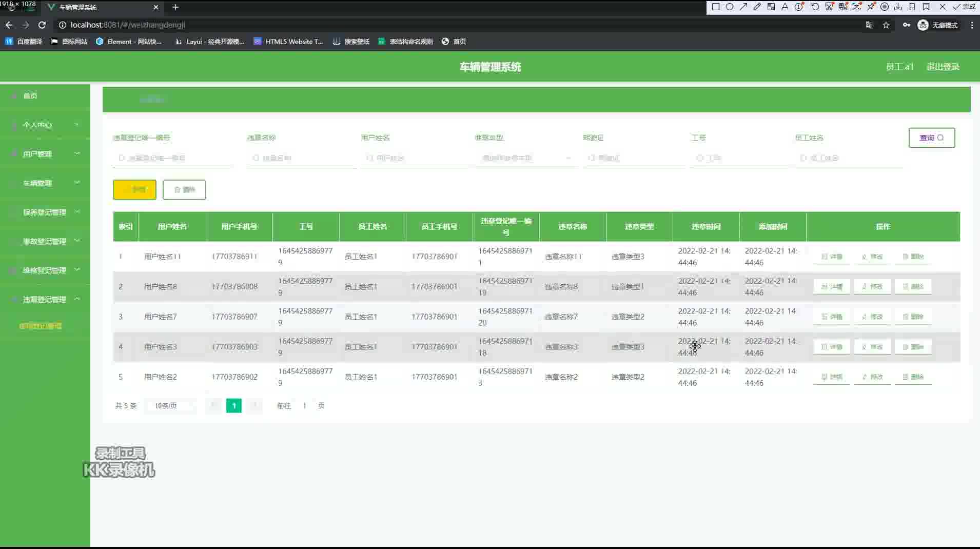
Task: Click the address bar URL
Action: (128, 25)
